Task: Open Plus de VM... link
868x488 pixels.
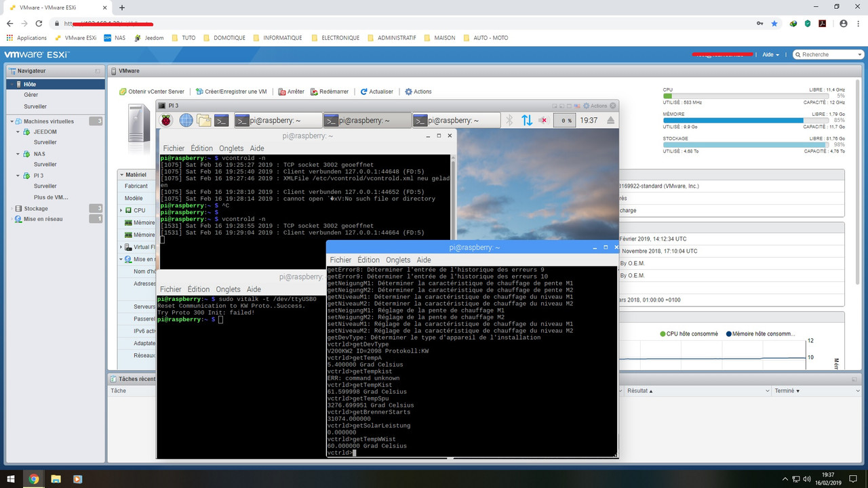Action: 51,197
